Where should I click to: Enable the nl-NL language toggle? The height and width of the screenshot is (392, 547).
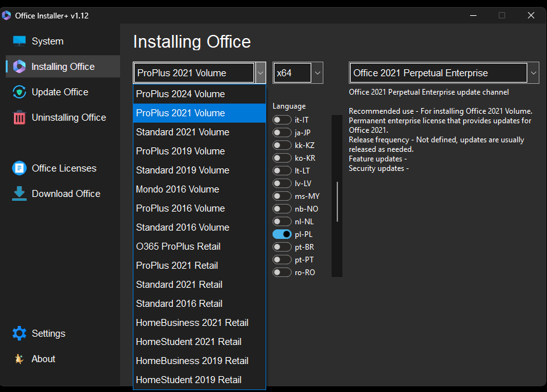point(282,222)
